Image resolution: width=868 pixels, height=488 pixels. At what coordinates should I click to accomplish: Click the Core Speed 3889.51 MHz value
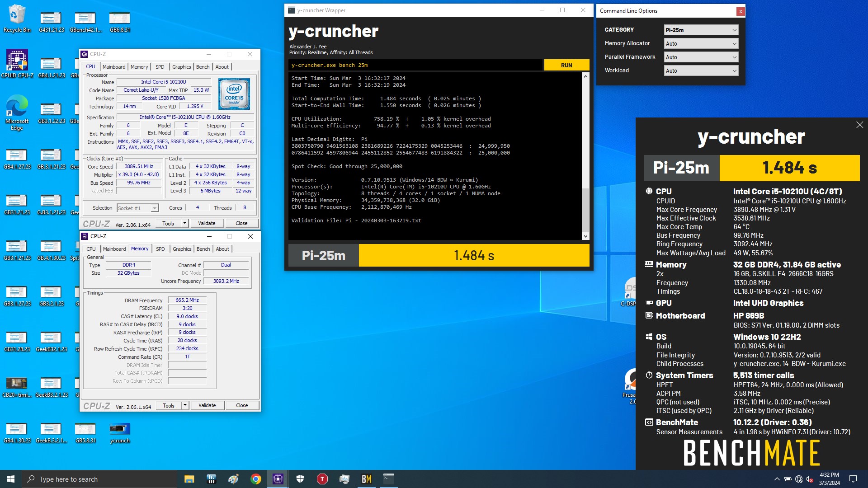[x=139, y=166]
